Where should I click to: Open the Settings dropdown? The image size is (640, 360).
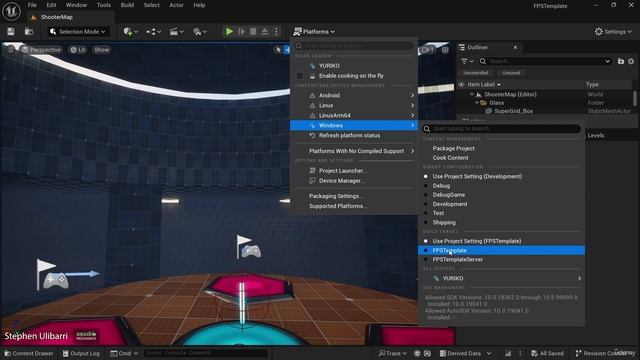[x=613, y=31]
